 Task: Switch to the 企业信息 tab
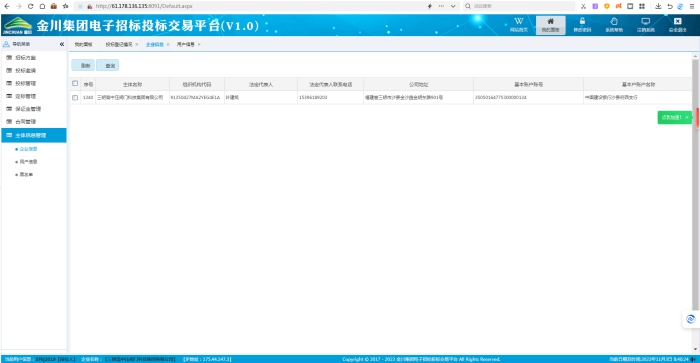(x=154, y=44)
